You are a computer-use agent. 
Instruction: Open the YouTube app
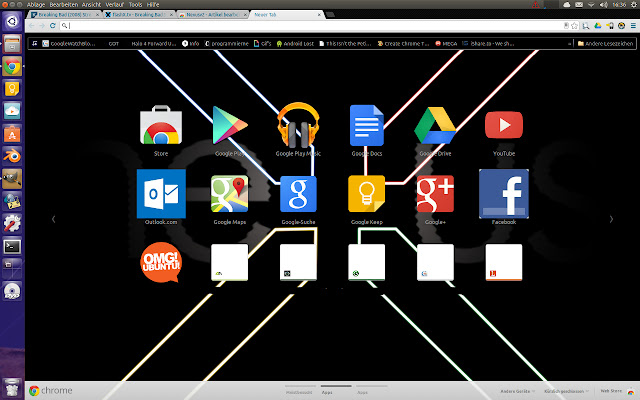coord(504,125)
